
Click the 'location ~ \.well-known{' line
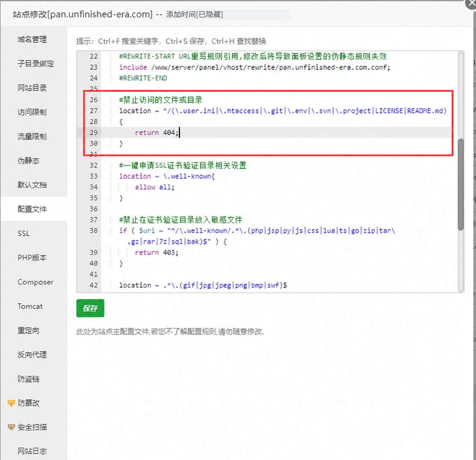[167, 176]
